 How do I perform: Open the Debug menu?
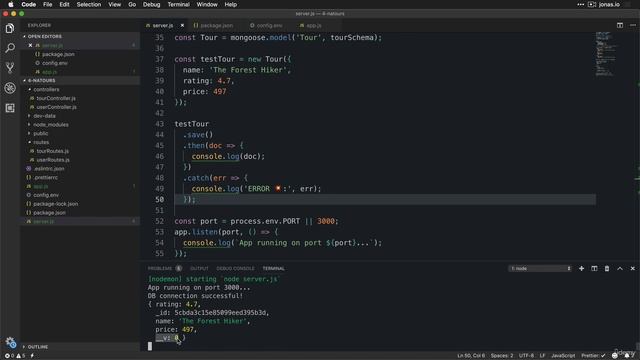click(x=151, y=4)
